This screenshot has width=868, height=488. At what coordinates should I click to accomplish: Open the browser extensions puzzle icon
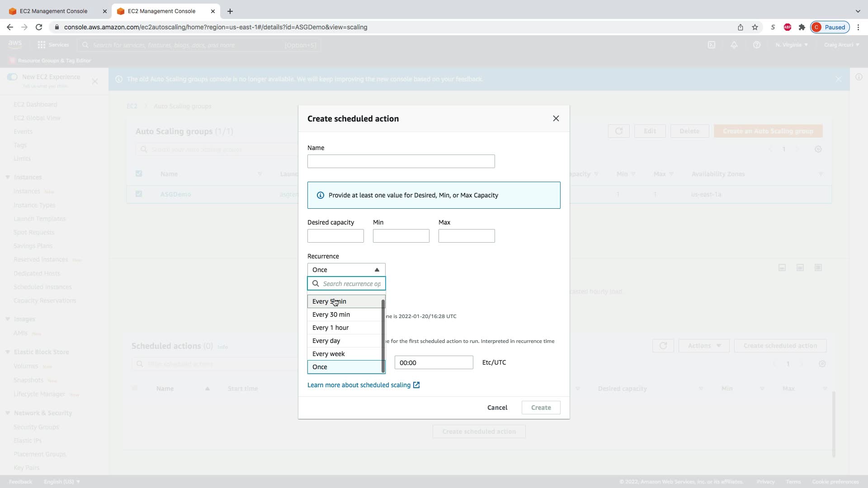tap(802, 27)
